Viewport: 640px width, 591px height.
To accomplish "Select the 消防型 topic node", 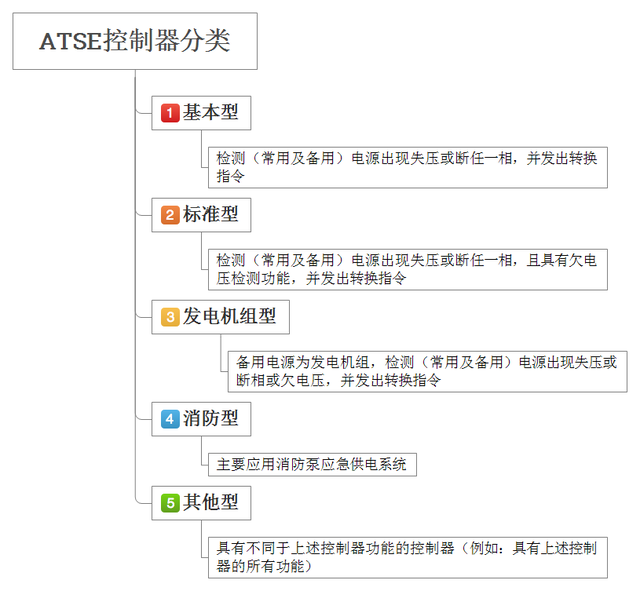I will [201, 419].
